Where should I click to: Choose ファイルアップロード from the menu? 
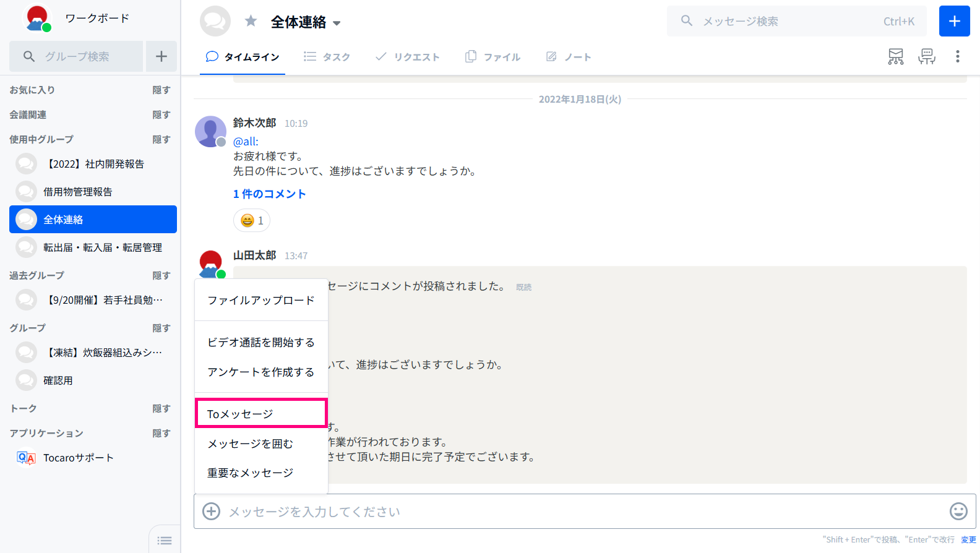point(261,300)
